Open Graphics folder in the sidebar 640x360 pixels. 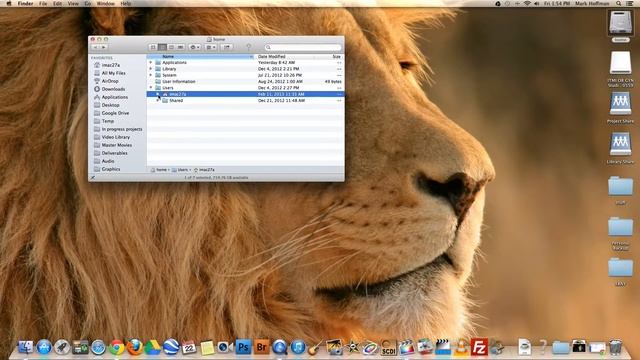click(107, 169)
